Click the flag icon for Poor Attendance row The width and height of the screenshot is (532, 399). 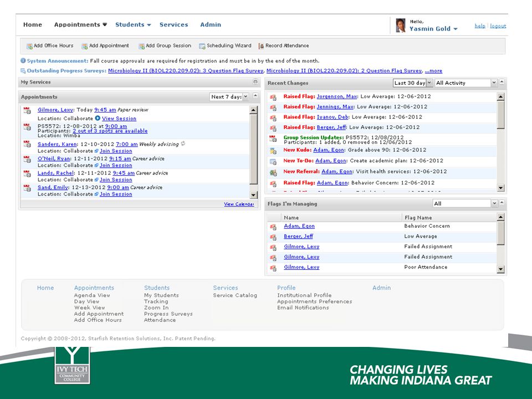tap(273, 268)
